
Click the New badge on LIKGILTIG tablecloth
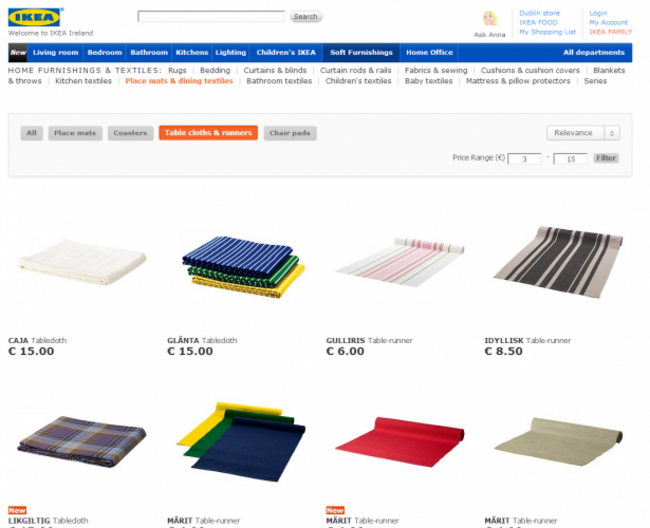click(x=17, y=510)
